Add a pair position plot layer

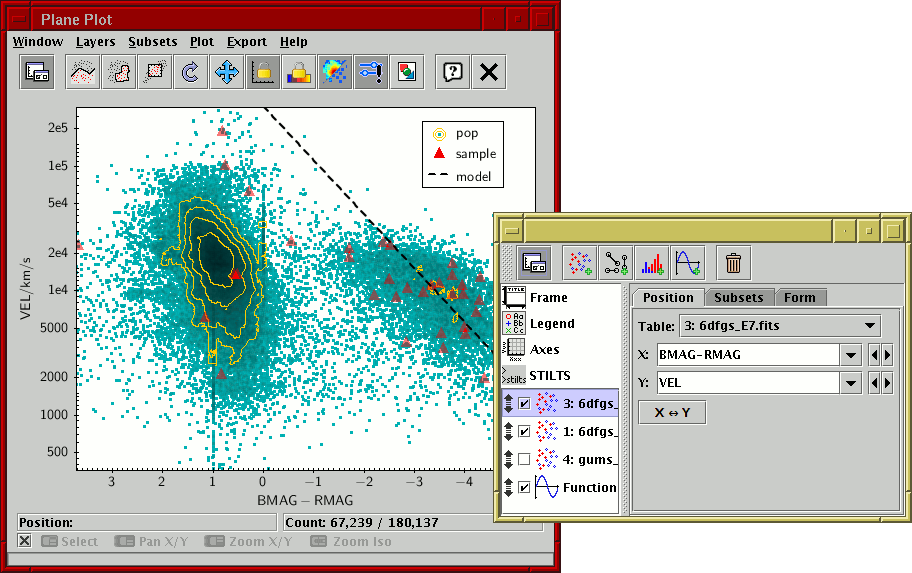pos(615,263)
